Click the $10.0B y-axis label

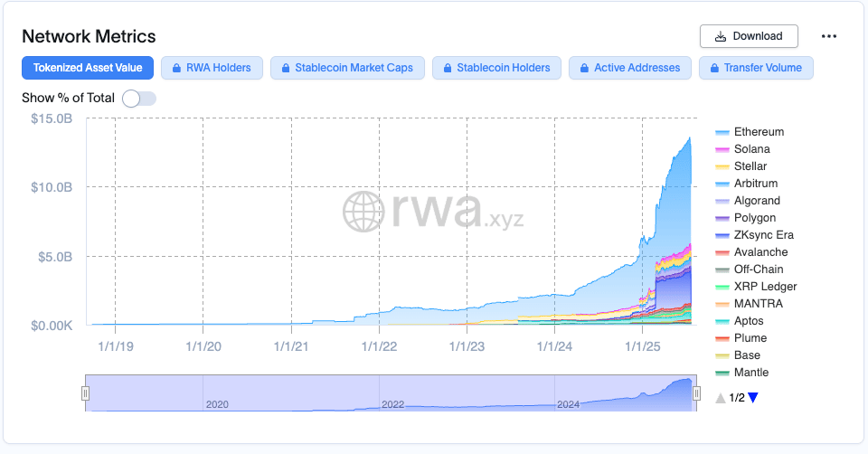[x=52, y=187]
